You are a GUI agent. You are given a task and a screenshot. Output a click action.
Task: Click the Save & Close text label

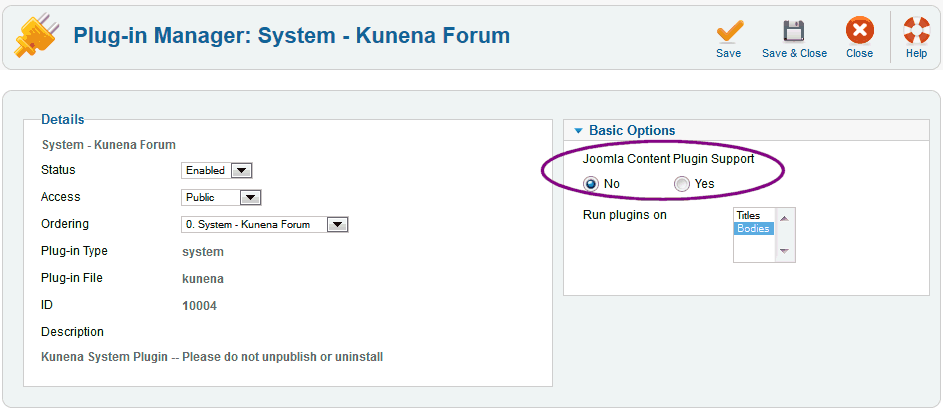794,54
